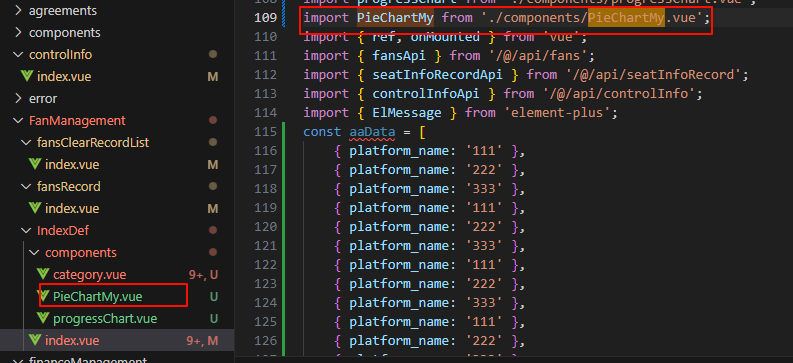
Task: Click the Vue icon beside category.vue
Action: 43,275
